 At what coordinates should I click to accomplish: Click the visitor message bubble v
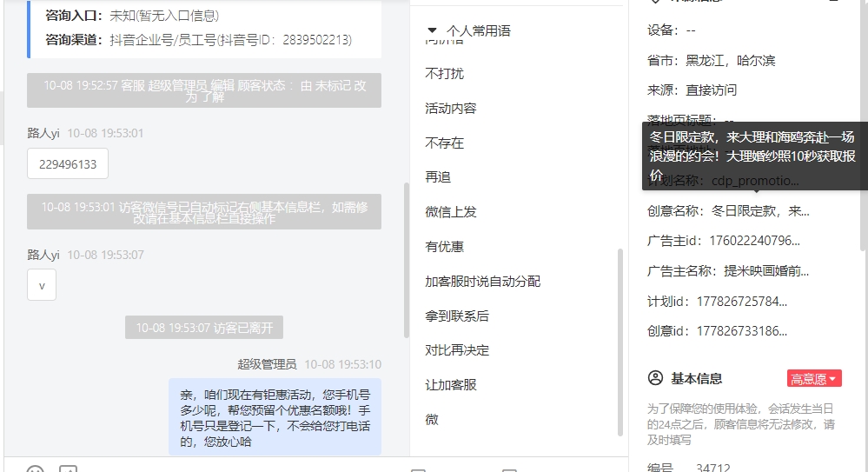(x=42, y=285)
